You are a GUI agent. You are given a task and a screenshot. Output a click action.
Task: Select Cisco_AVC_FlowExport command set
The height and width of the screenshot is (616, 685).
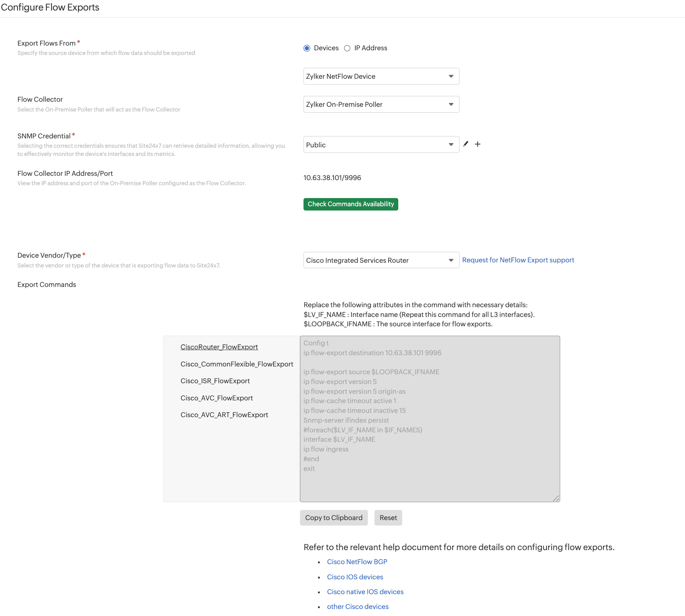[x=217, y=398]
